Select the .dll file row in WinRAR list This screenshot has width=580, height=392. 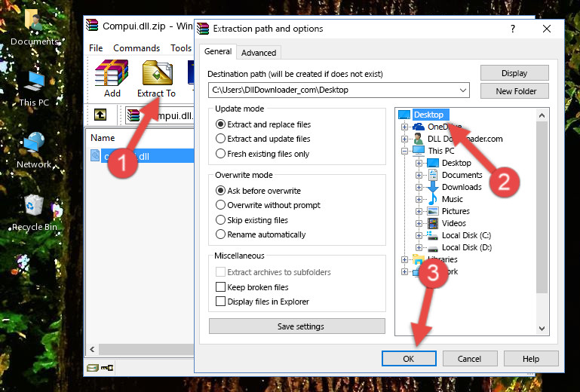(142, 156)
